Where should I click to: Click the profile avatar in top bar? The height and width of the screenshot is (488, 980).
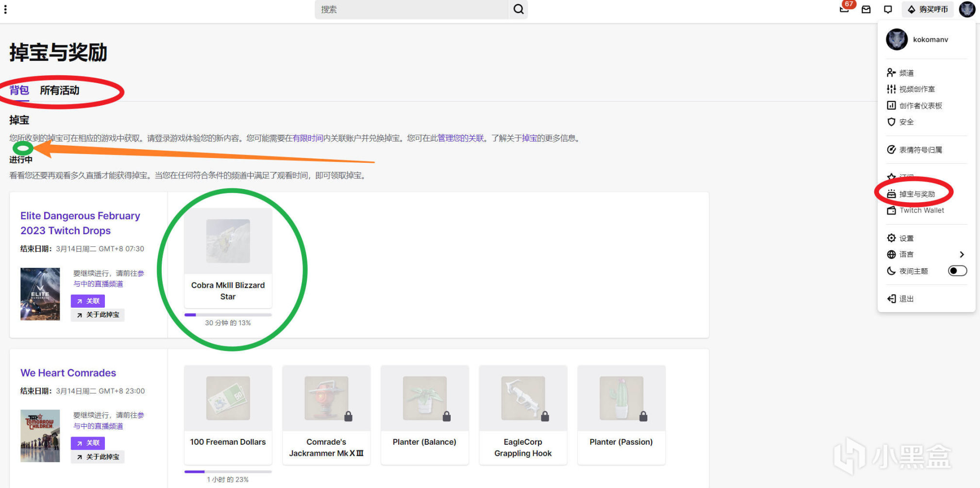pyautogui.click(x=967, y=9)
